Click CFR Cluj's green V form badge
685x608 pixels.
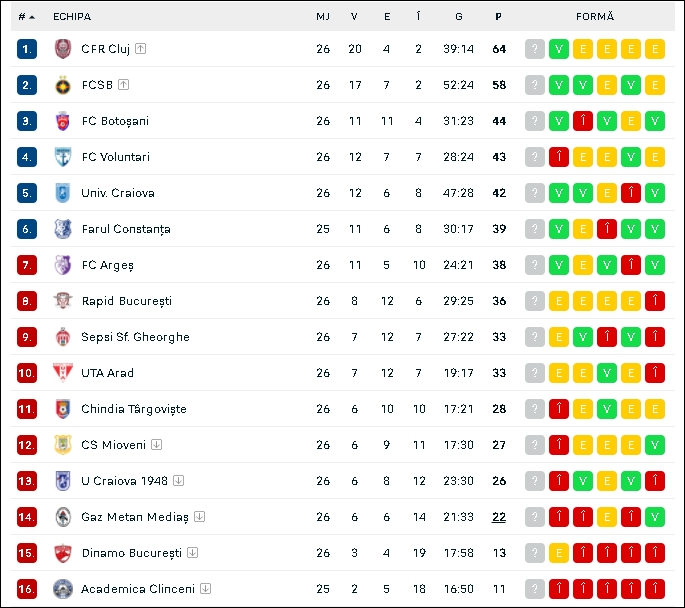pyautogui.click(x=559, y=49)
